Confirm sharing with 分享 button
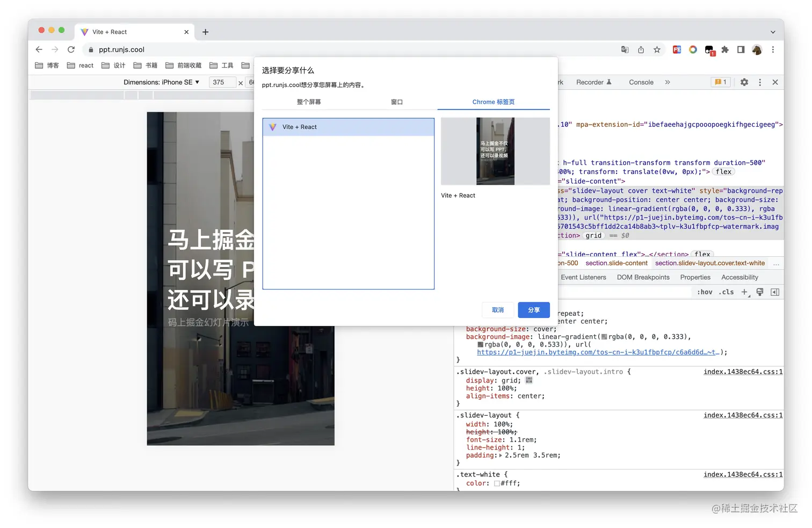The height and width of the screenshot is (528, 812). [534, 310]
